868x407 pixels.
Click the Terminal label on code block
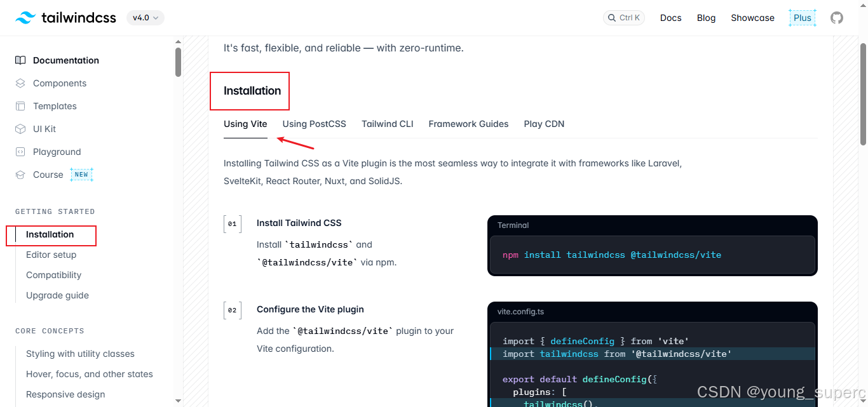[x=513, y=225]
